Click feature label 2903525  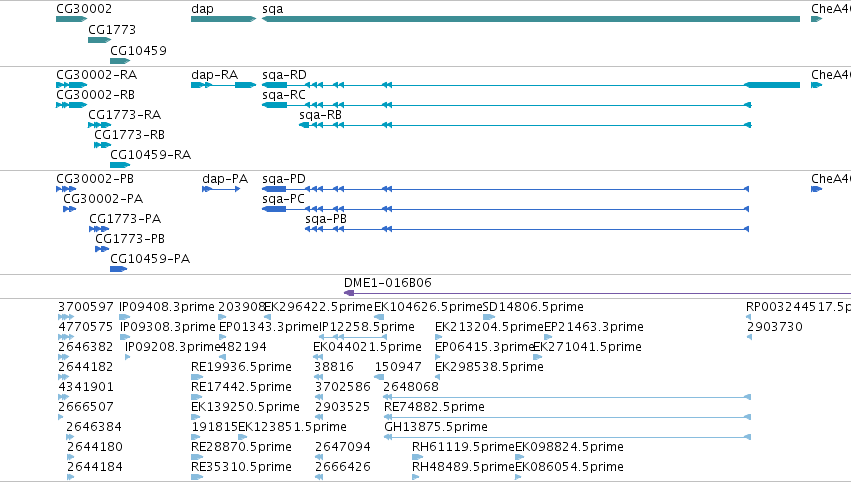coord(342,407)
